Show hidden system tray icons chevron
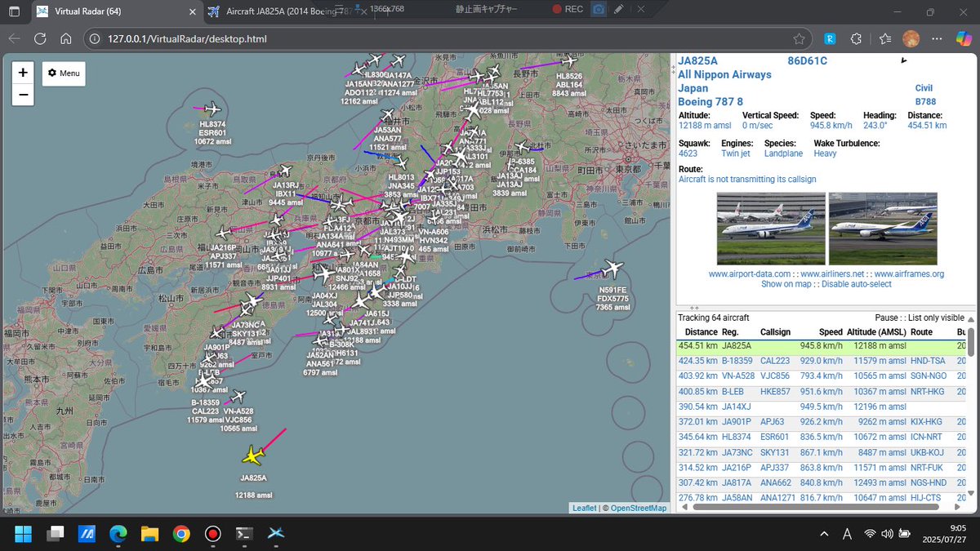 click(824, 534)
